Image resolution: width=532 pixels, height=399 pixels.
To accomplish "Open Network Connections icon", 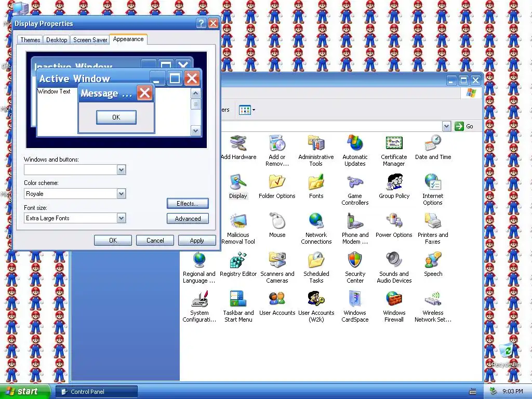I will pyautogui.click(x=316, y=229).
